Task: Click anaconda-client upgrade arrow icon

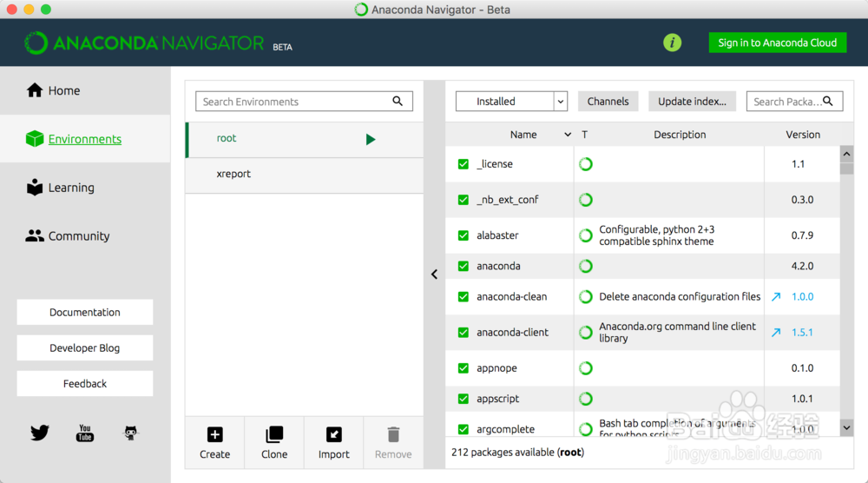Action: (x=776, y=333)
